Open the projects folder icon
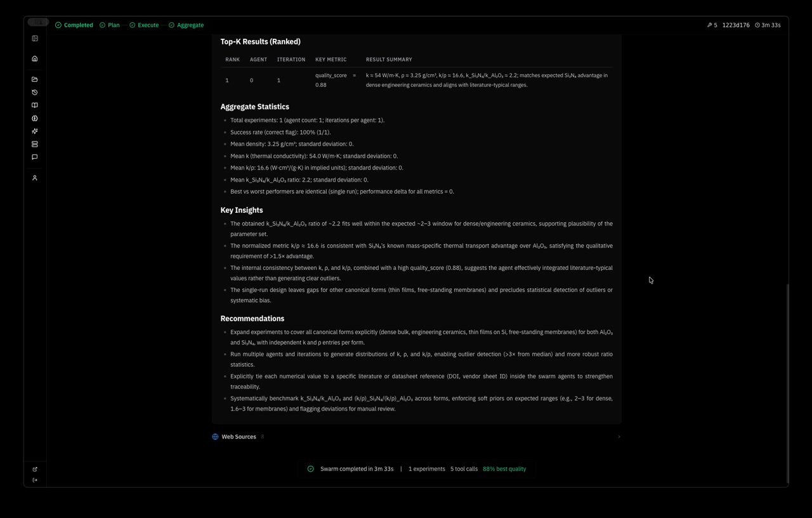Viewport: 812px width, 518px height. click(x=35, y=79)
